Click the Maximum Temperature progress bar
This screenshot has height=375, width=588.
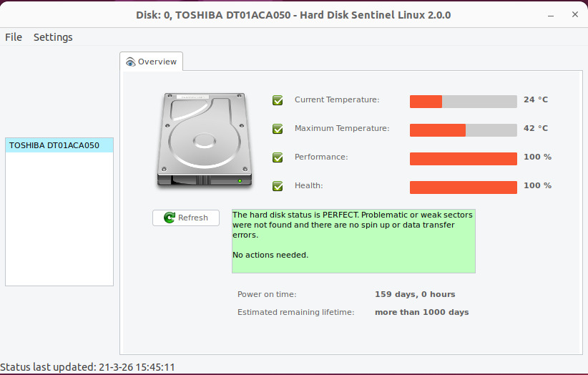(x=463, y=130)
